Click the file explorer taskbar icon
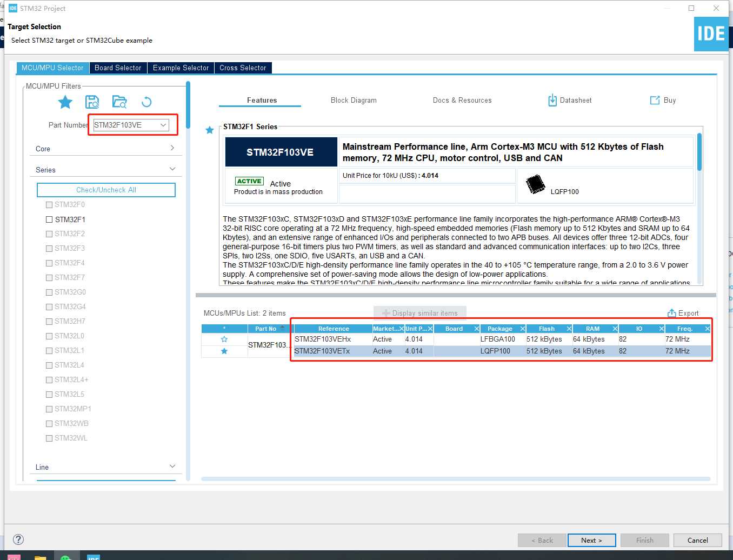This screenshot has width=733, height=560. 40,557
